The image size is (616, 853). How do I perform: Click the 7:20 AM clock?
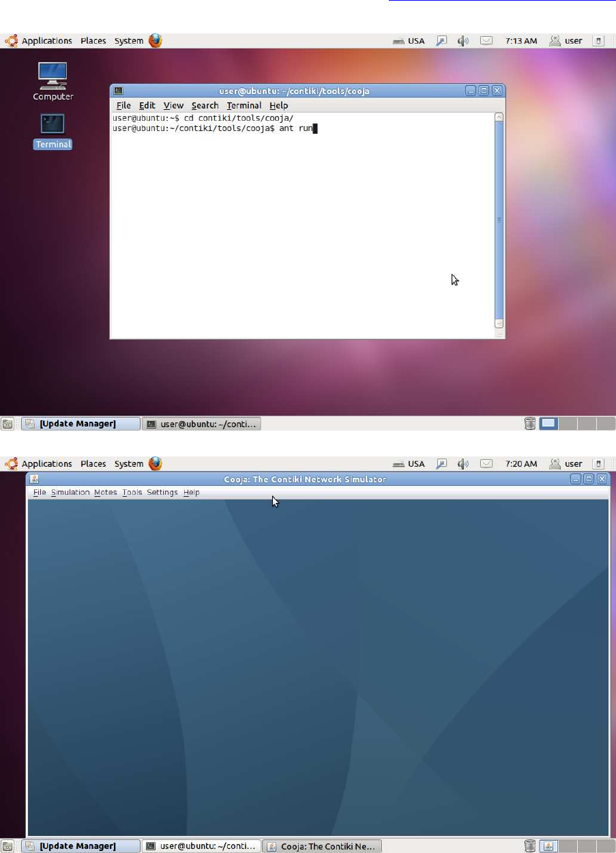[521, 464]
